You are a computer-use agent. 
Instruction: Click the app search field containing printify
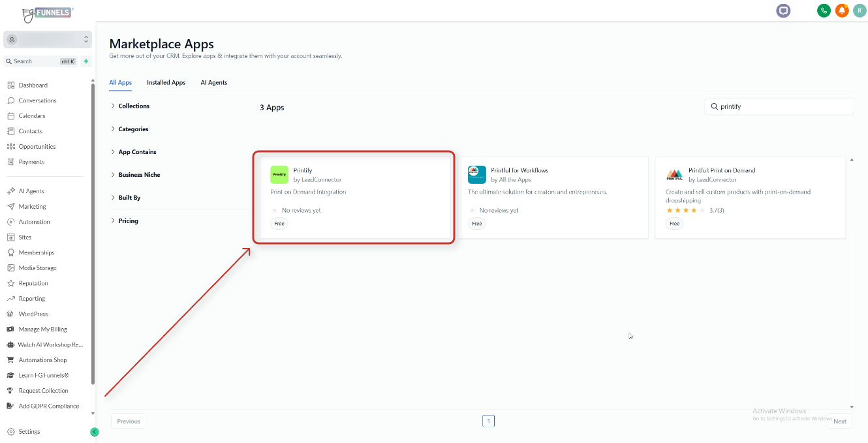[x=779, y=106]
